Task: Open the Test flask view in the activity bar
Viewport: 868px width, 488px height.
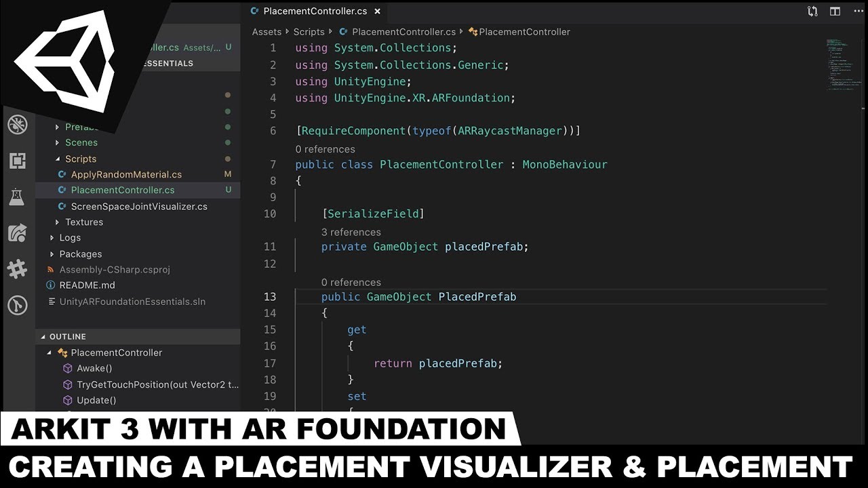Action: (x=17, y=197)
